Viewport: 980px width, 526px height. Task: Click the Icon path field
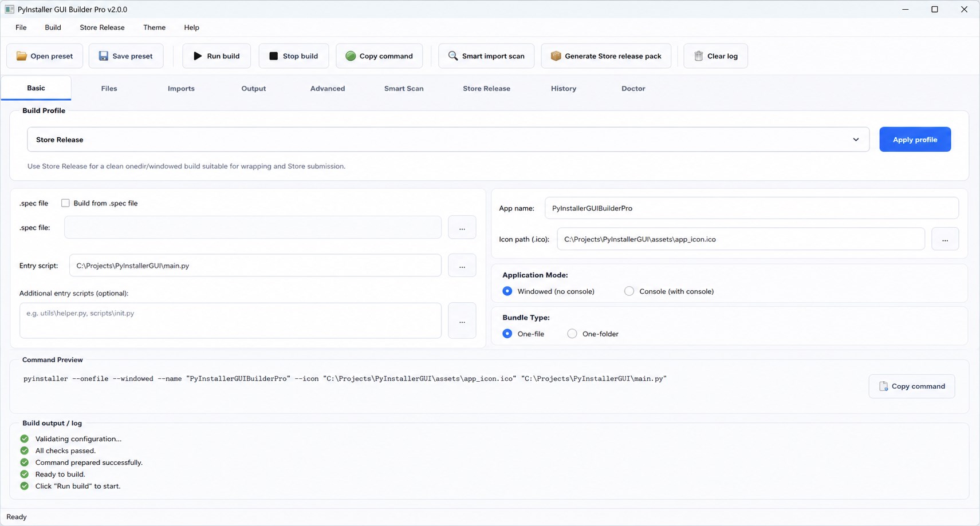coord(741,239)
